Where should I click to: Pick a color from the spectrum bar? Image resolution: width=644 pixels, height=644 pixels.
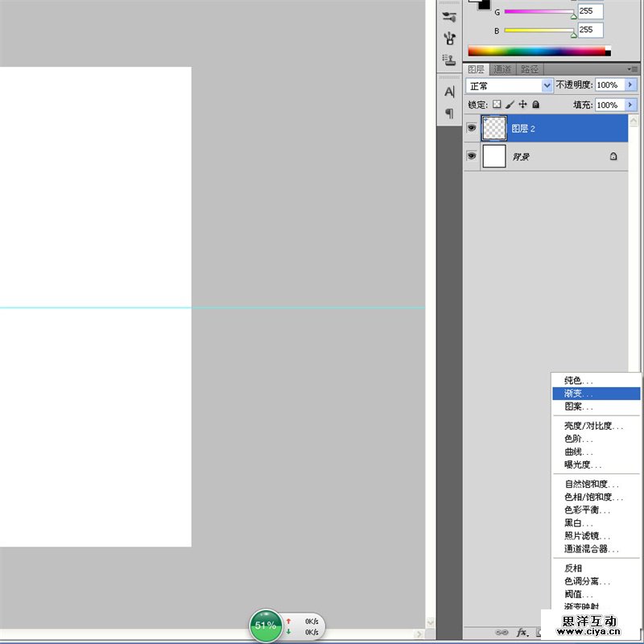pyautogui.click(x=535, y=51)
